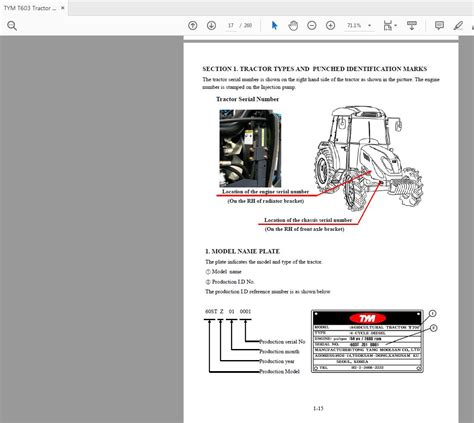Click the 'SECTION 1. TRACTOR TYPES' title
The image size is (474, 423).
(x=315, y=69)
